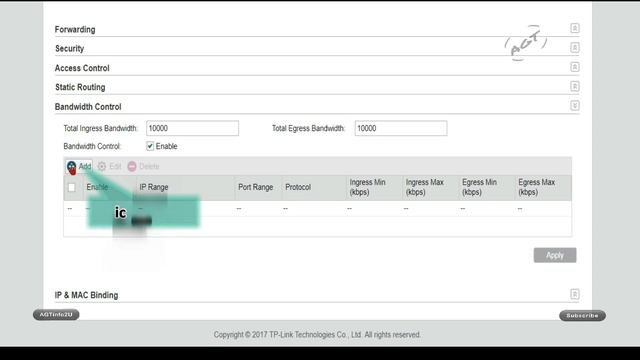This screenshot has height=360, width=640.
Task: Expand the Static Routing section arrow
Action: pos(575,87)
